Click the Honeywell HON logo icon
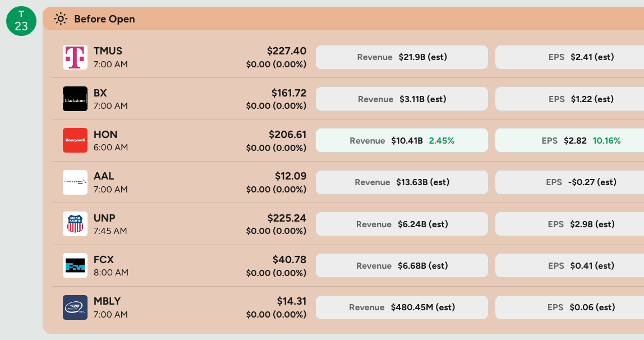 (75, 140)
